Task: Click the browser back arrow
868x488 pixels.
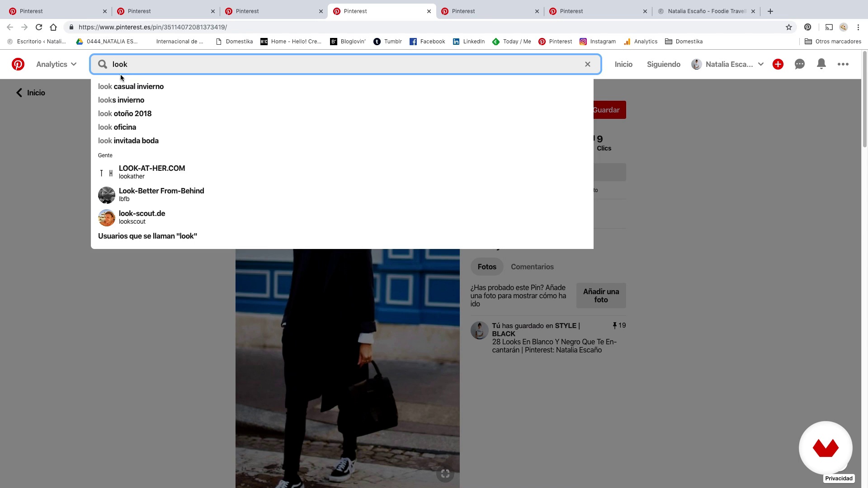Action: [x=10, y=27]
